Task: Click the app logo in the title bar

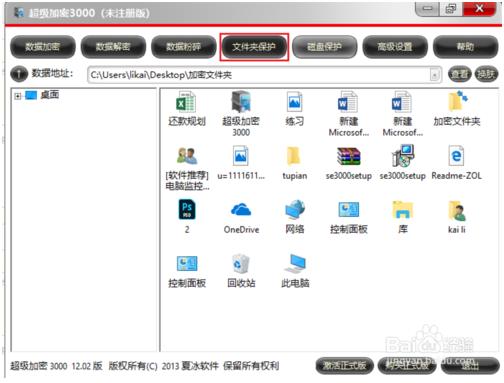Action: pyautogui.click(x=20, y=13)
